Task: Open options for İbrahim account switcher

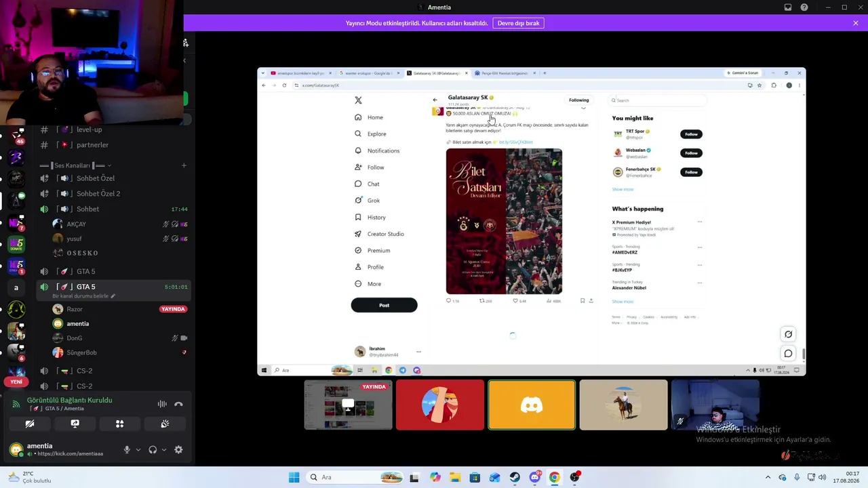Action: point(418,352)
